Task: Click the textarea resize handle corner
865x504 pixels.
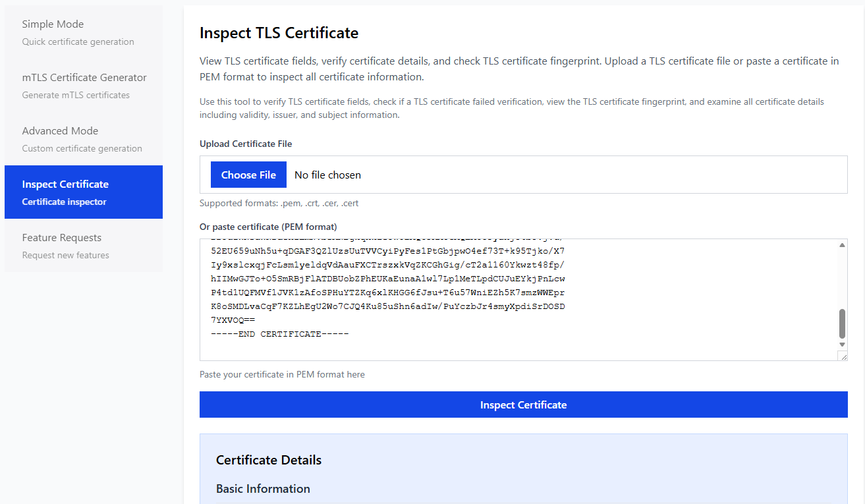Action: click(844, 356)
